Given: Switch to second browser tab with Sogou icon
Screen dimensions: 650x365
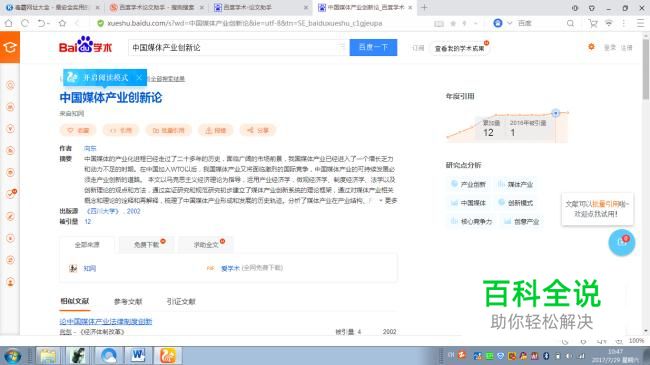Looking at the screenshot, I should tap(157, 7).
